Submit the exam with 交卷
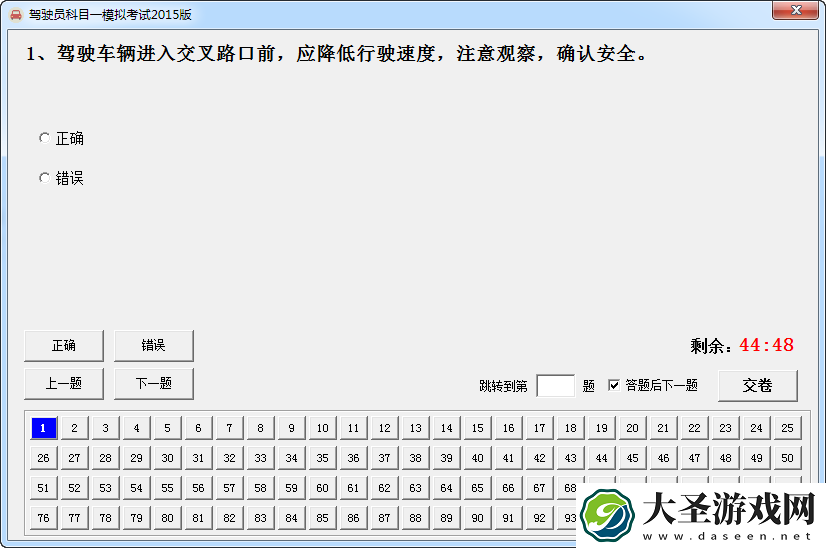The width and height of the screenshot is (826, 548). pos(758,386)
